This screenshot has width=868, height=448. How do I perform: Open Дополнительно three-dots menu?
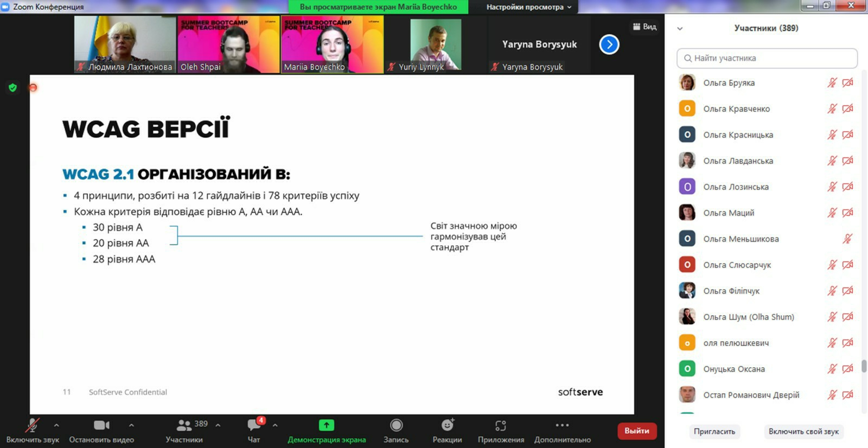click(562, 426)
